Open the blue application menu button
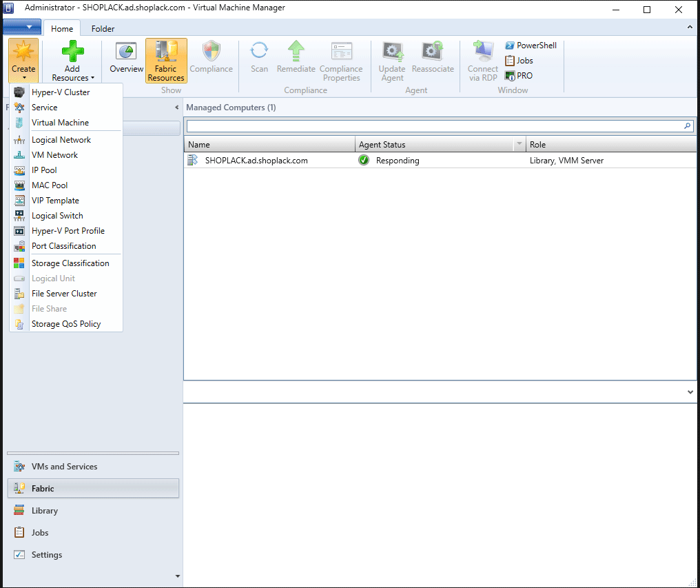Image resolution: width=700 pixels, height=588 pixels. pyautogui.click(x=22, y=27)
